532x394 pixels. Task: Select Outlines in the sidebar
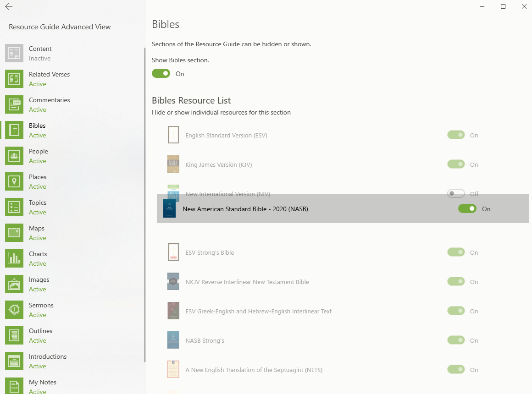(x=40, y=331)
